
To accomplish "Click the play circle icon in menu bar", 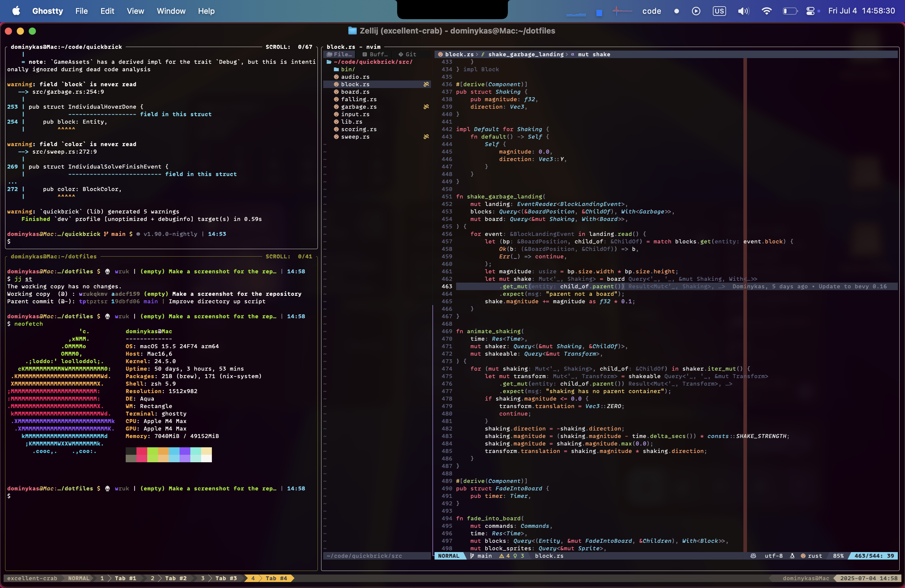I will pos(696,11).
